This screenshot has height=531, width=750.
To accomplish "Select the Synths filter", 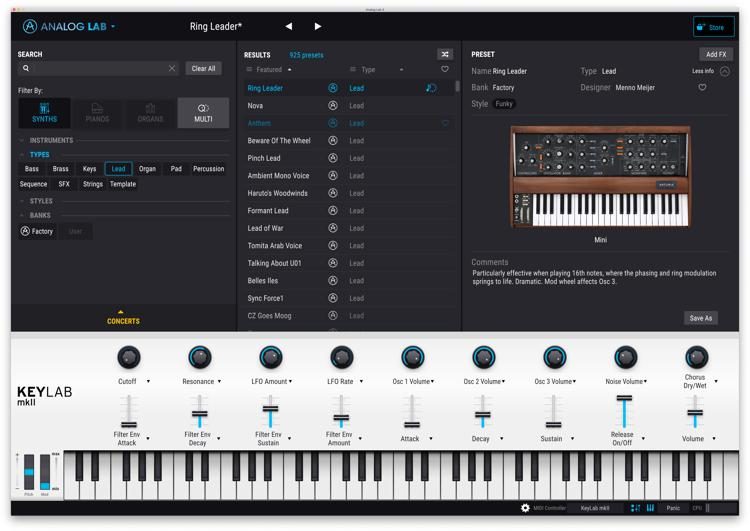I will (44, 113).
